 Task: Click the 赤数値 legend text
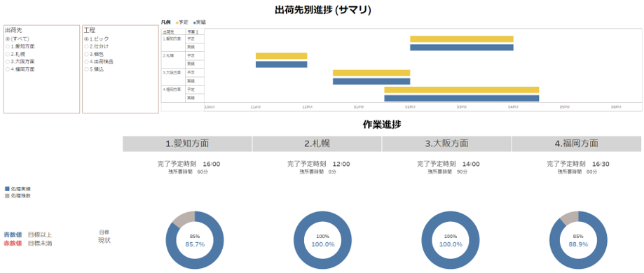click(x=13, y=243)
